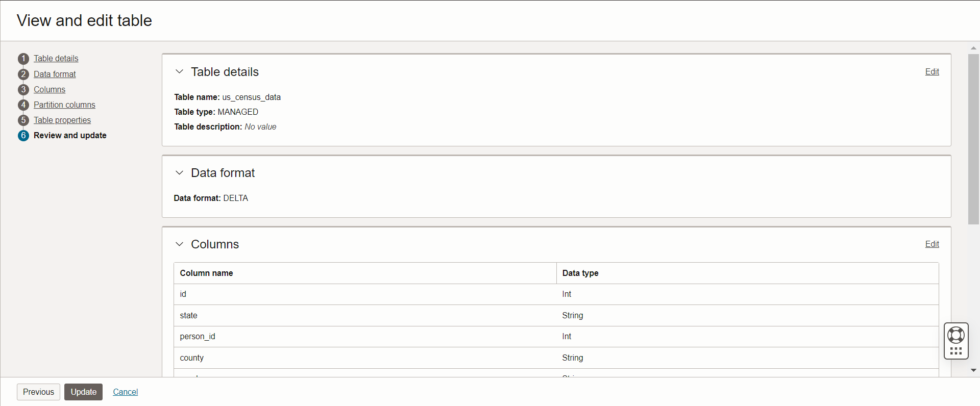Collapse the Table details section
The image size is (980, 406).
click(179, 72)
